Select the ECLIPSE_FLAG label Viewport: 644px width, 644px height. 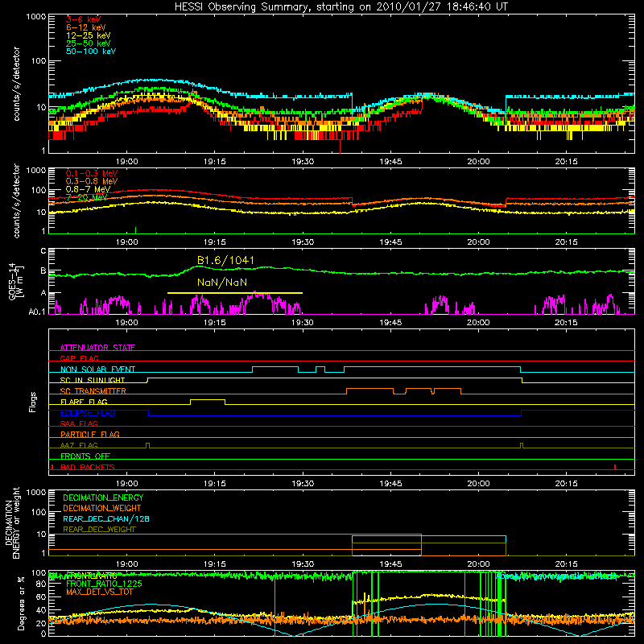[88, 413]
